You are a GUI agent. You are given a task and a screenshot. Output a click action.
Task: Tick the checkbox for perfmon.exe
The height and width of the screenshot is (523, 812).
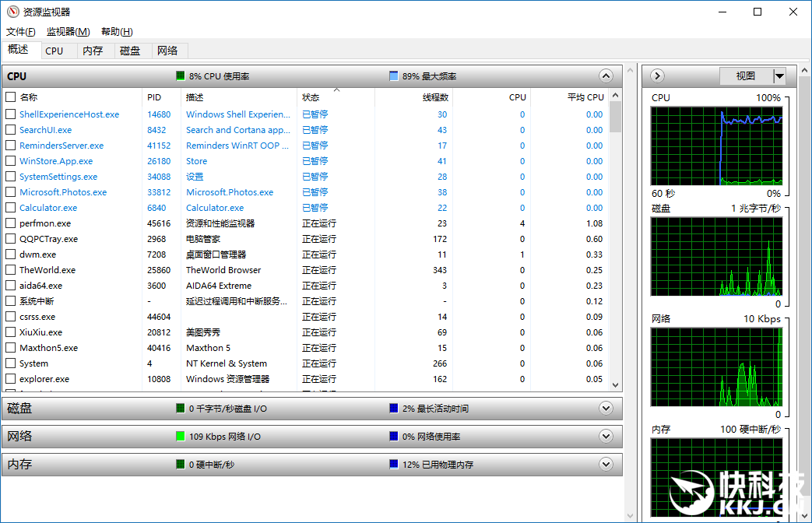11,223
